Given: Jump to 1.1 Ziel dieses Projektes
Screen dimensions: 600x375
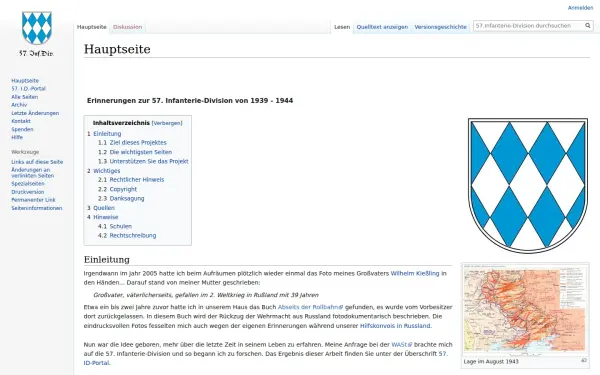Looking at the screenshot, I should pos(132,142).
